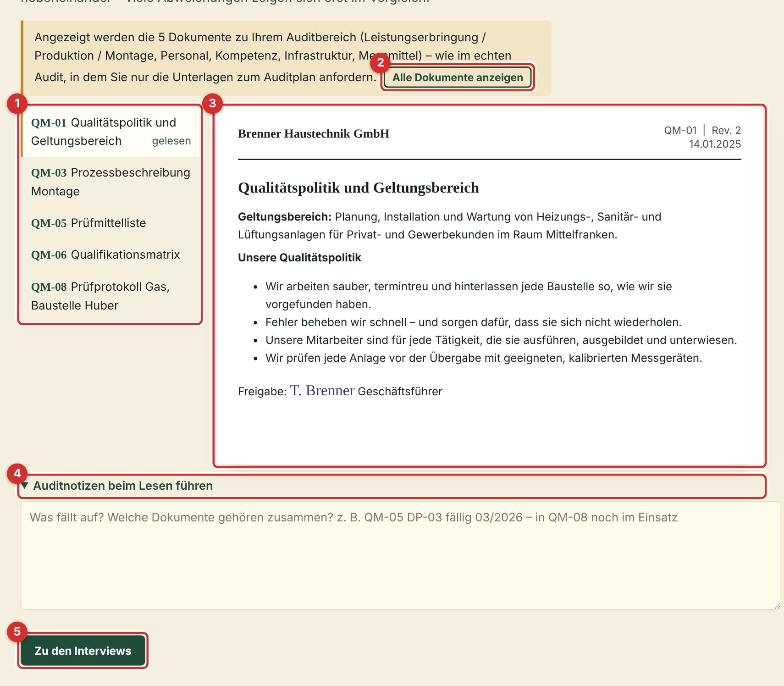
Task: Click the bullet about kalibrierten Messgeräten
Action: [484, 358]
